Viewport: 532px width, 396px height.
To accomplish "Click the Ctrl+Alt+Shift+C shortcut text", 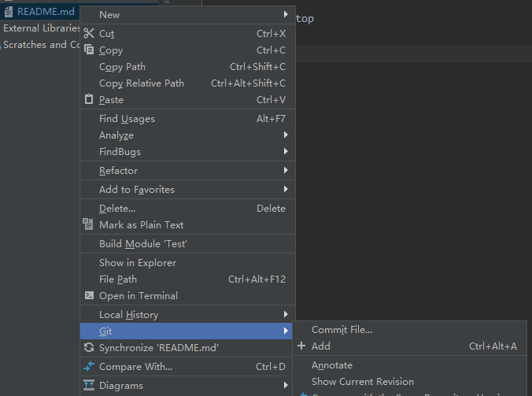I will tap(249, 83).
